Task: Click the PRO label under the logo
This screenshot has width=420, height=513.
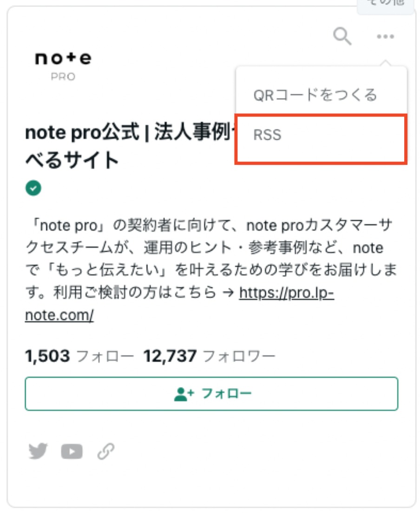Action: tap(63, 77)
